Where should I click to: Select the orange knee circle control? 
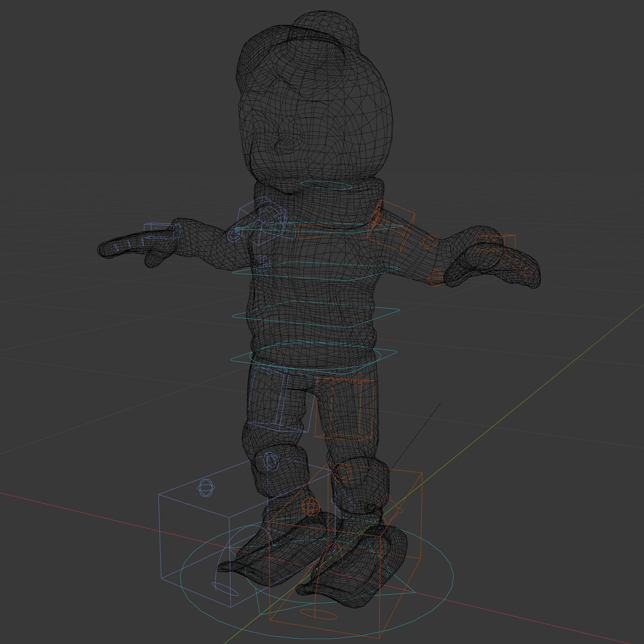(x=342, y=473)
